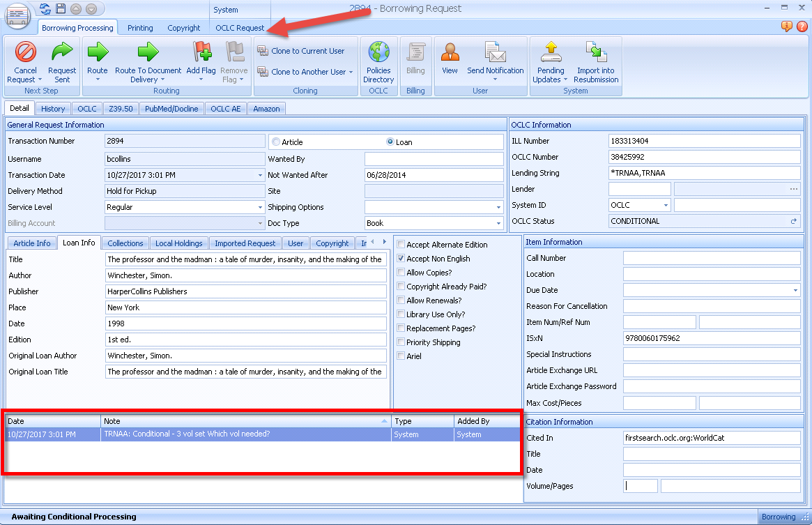This screenshot has height=525, width=812.
Task: Click inside the Volume/Pages field
Action: coord(640,485)
